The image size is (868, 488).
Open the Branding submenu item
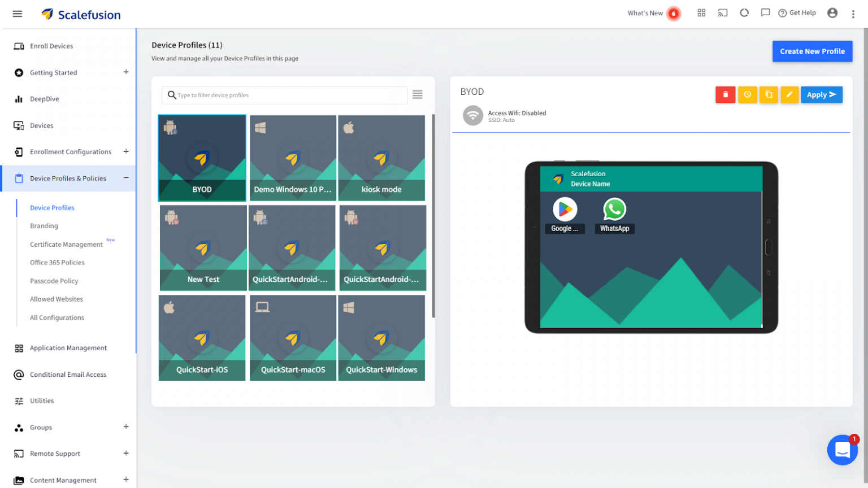coord(44,226)
